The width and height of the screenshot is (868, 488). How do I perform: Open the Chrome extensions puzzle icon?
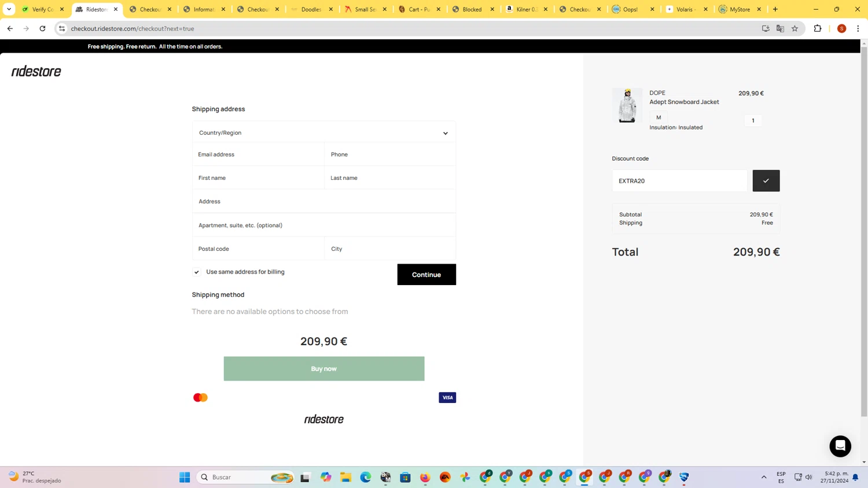point(817,28)
